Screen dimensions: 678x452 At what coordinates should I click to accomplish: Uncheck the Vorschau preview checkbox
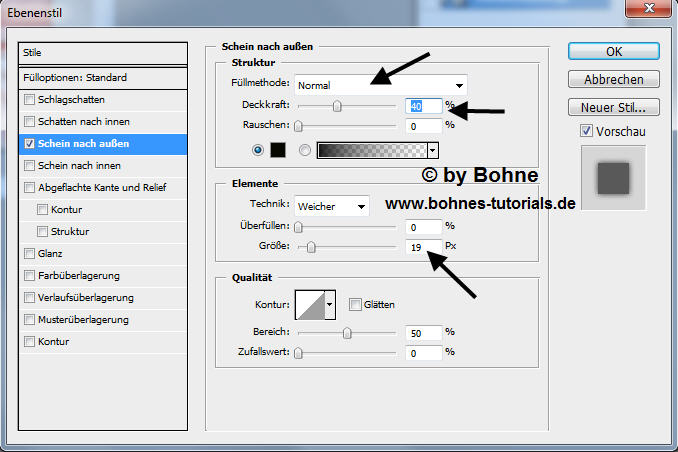587,131
